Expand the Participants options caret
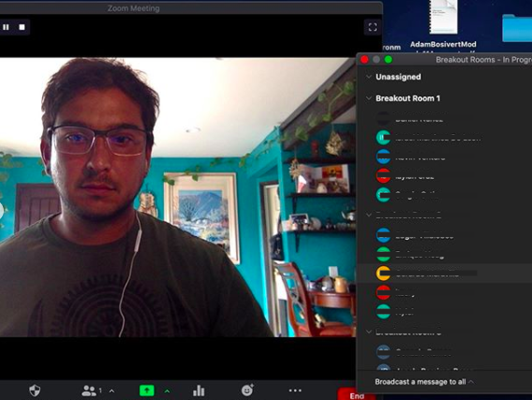The width and height of the screenshot is (532, 400). [111, 391]
